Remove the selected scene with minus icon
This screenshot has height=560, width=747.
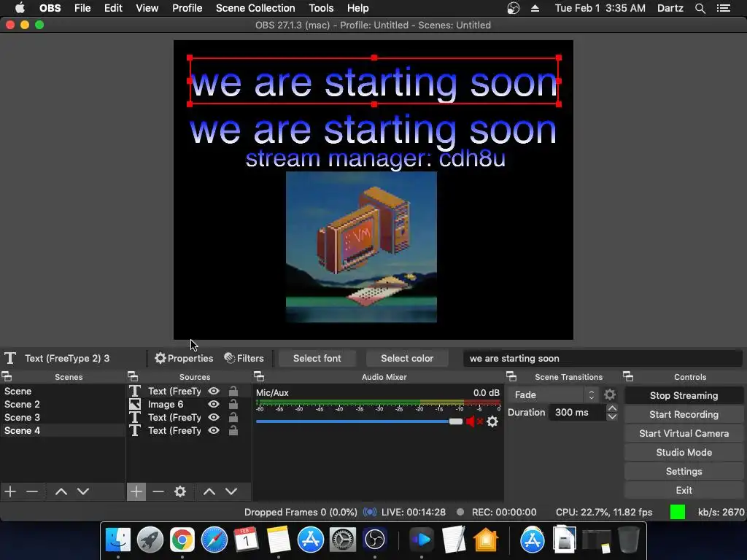click(32, 491)
